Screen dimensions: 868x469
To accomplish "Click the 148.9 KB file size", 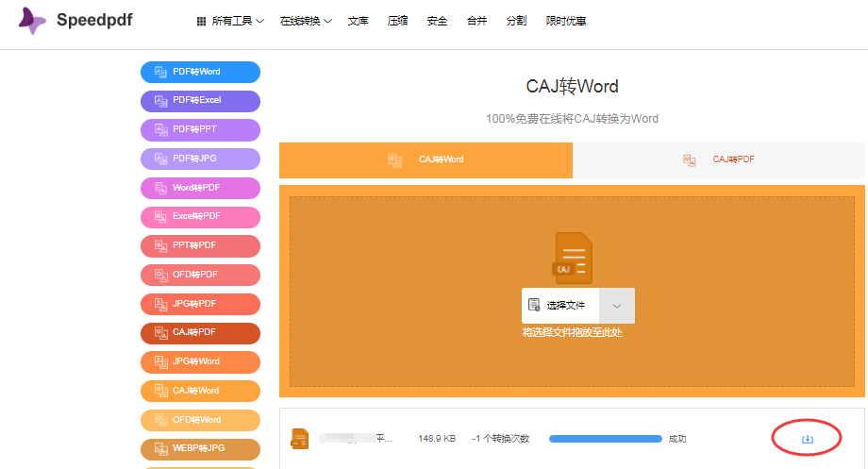I will pyautogui.click(x=437, y=439).
